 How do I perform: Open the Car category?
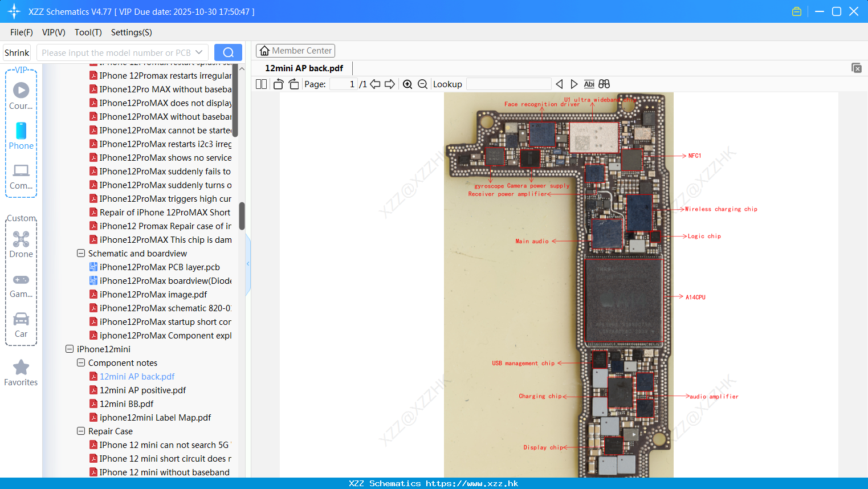(x=21, y=325)
